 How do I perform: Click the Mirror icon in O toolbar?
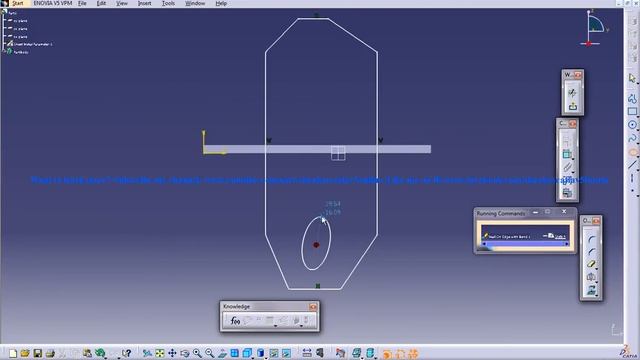point(591,277)
